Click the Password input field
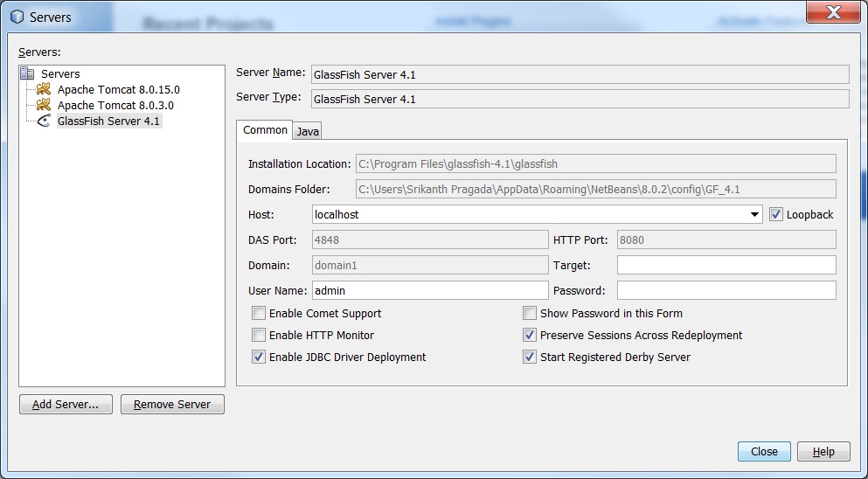Viewport: 868px width, 479px height. point(726,291)
